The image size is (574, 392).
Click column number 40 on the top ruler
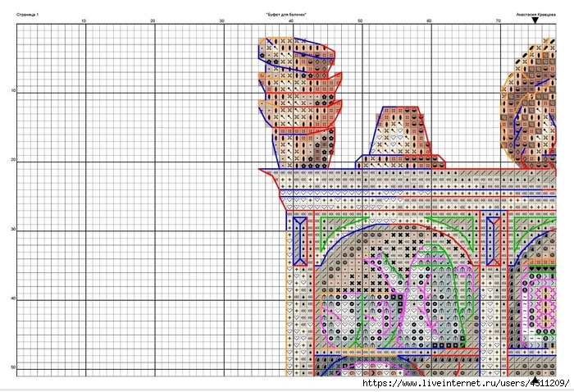tap(291, 21)
